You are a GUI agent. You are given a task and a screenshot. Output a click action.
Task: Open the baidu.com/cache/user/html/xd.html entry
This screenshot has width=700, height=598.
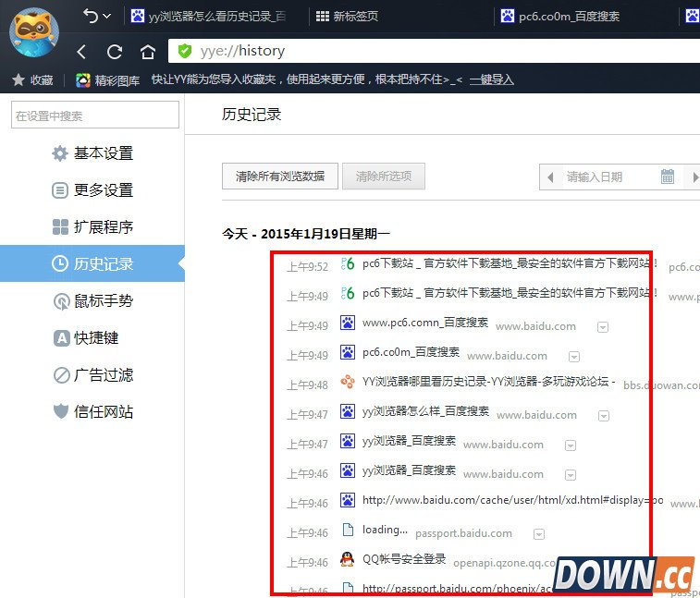(512, 500)
